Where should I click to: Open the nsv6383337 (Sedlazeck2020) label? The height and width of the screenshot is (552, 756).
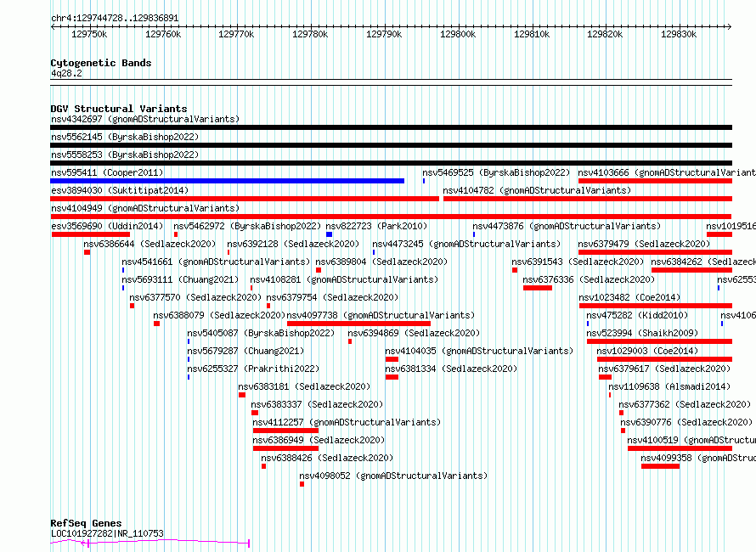pyautogui.click(x=317, y=404)
